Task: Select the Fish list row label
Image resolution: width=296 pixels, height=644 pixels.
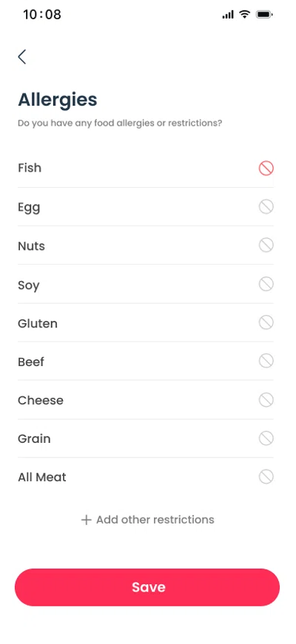Action: click(30, 168)
